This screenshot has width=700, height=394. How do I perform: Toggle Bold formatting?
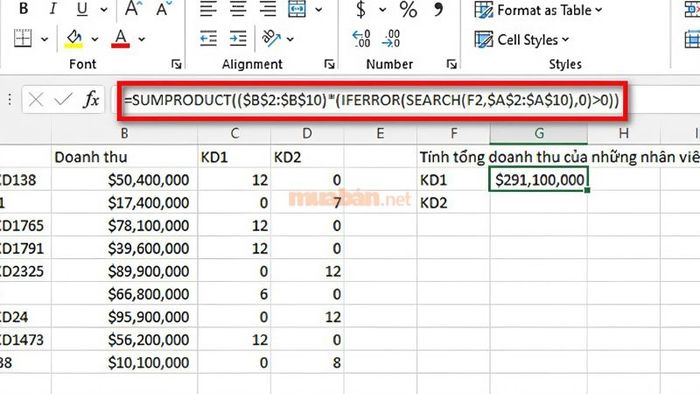[x=24, y=9]
